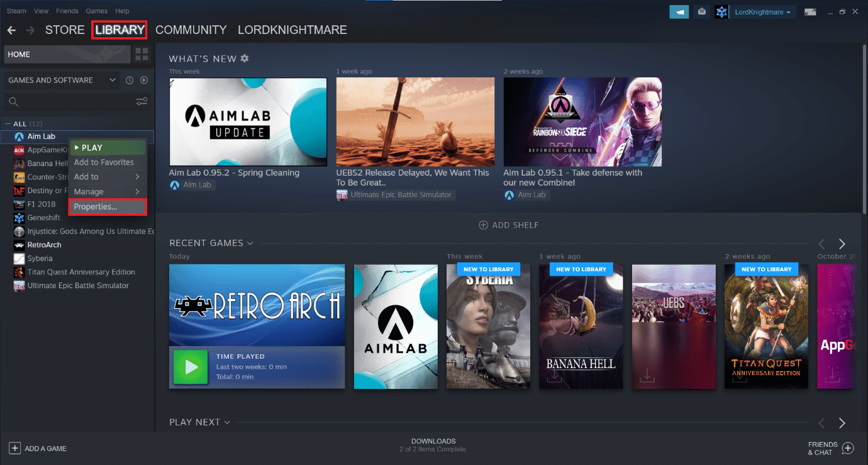Viewport: 868px width, 465px height.
Task: Open the COMMUNITY tab
Action: coord(191,30)
